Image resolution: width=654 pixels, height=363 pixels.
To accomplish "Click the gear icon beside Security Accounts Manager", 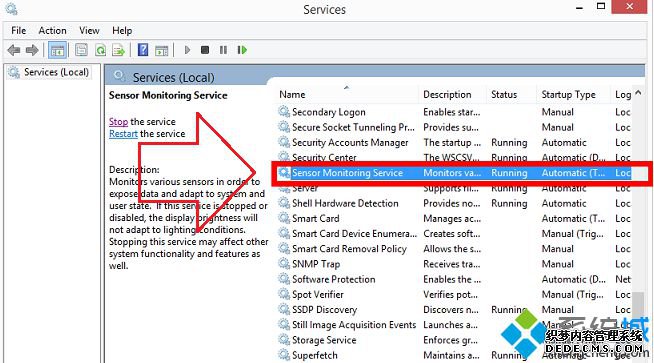I will tap(284, 142).
